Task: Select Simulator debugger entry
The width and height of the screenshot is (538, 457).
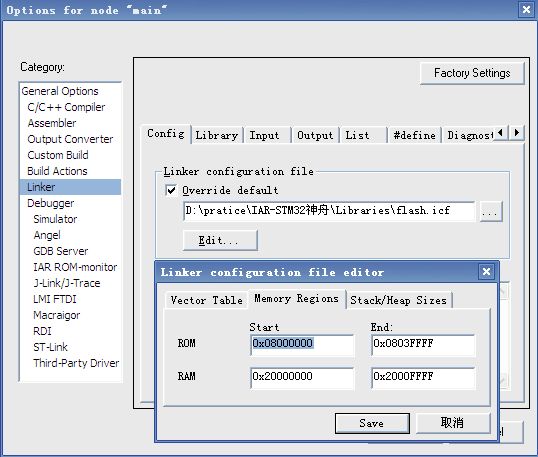Action: pos(55,219)
